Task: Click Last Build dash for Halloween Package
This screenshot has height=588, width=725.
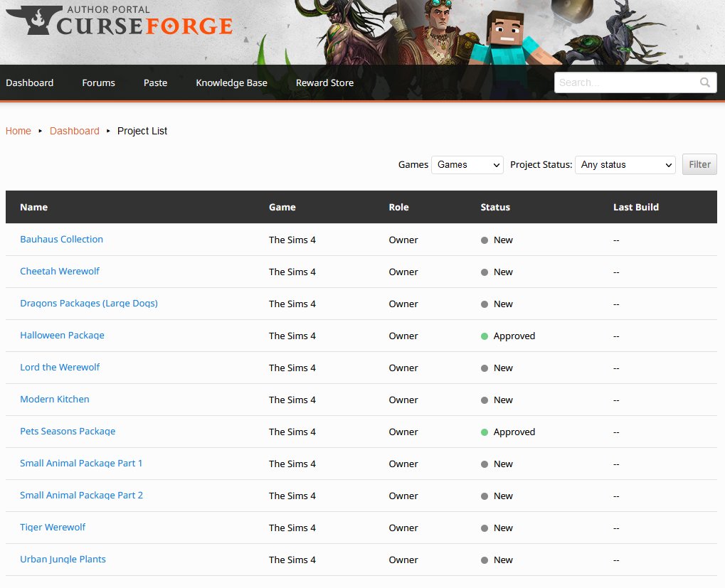Action: click(616, 336)
